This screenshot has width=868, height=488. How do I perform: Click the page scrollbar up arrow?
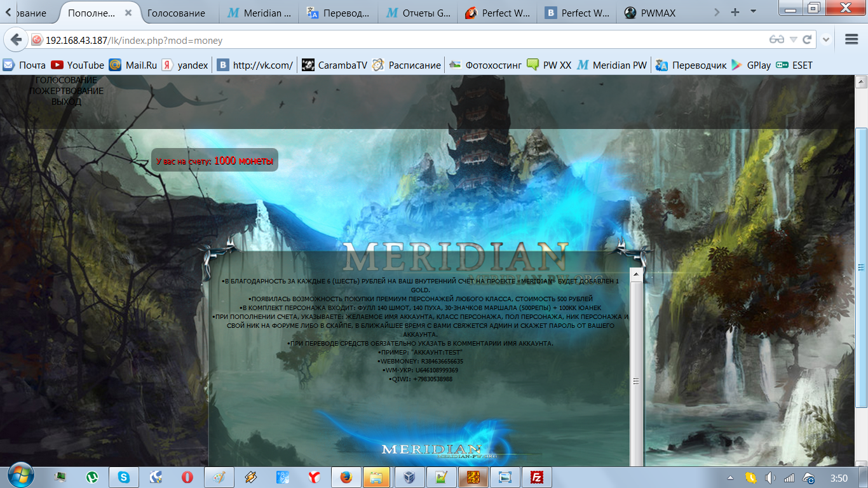click(862, 81)
